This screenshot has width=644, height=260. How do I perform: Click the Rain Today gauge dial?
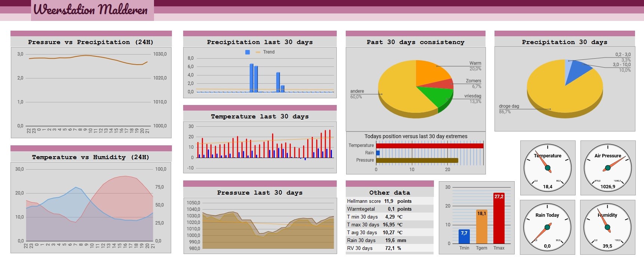point(548,227)
